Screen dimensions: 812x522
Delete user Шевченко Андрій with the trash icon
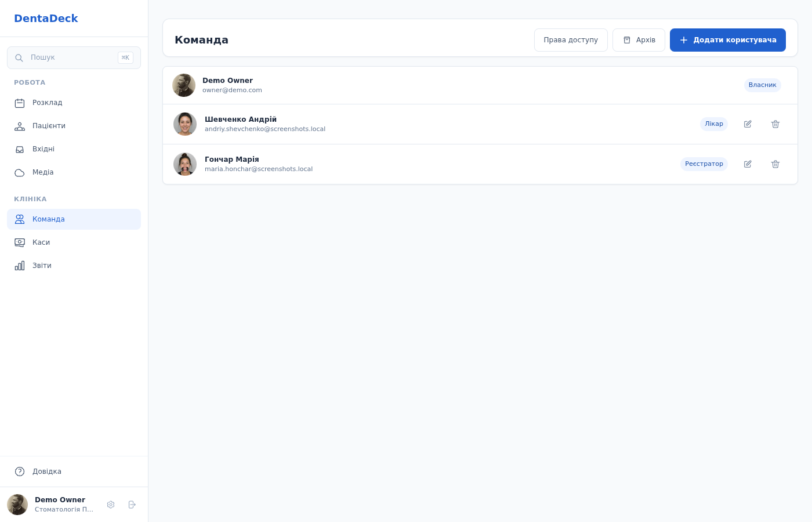coord(775,124)
